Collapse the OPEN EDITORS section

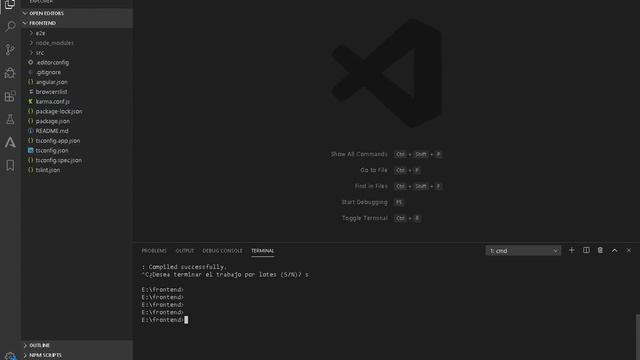click(x=77, y=13)
